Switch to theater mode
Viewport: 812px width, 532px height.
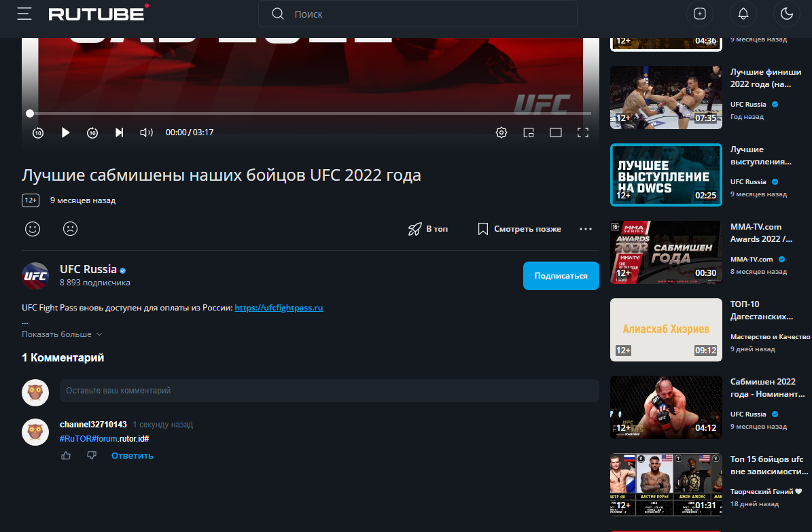coord(556,132)
